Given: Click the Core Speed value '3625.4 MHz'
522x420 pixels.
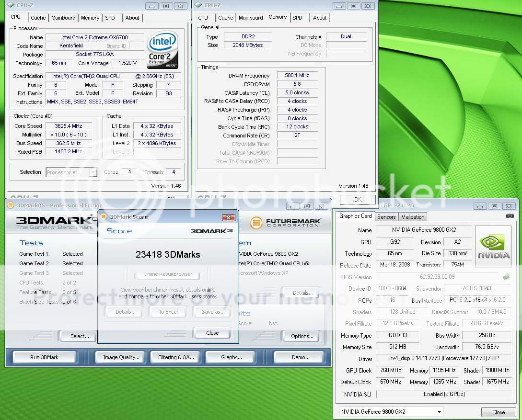Looking at the screenshot, I should coord(68,126).
